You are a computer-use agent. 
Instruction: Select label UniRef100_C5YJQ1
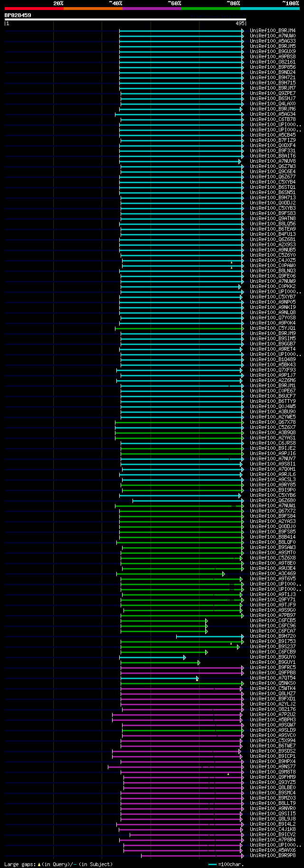click(273, 328)
